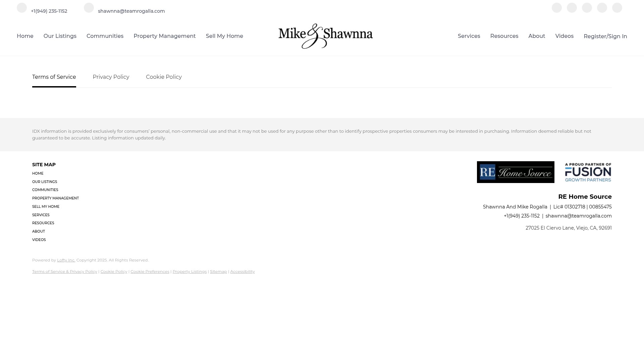Call the header phone number +1(949) 235-1152
The image size is (644, 362).
coord(49,11)
